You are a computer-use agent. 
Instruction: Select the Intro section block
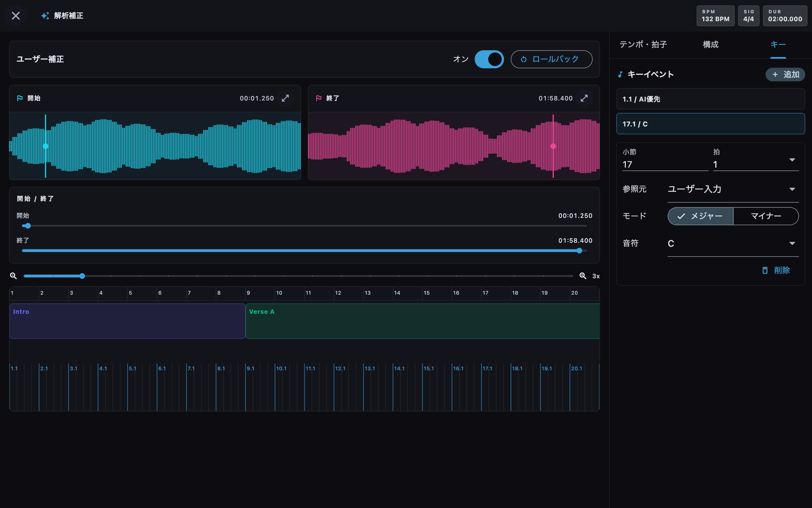127,321
